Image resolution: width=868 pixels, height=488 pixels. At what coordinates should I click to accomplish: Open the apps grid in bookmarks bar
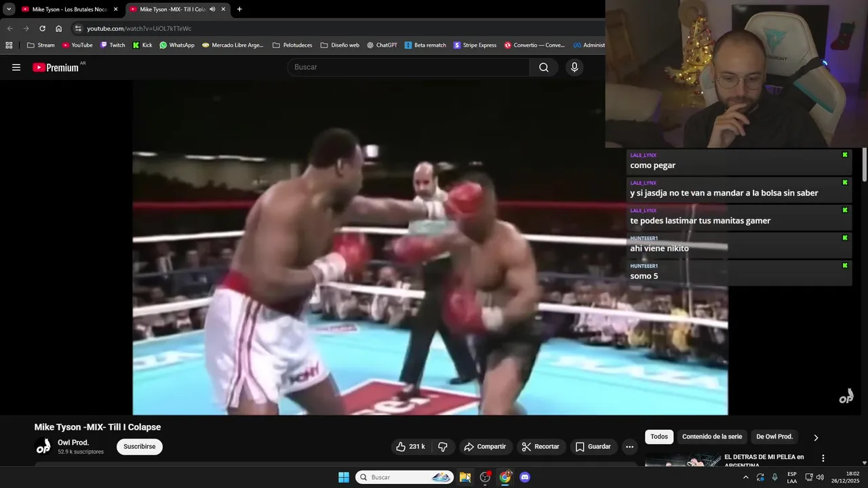coord(9,45)
